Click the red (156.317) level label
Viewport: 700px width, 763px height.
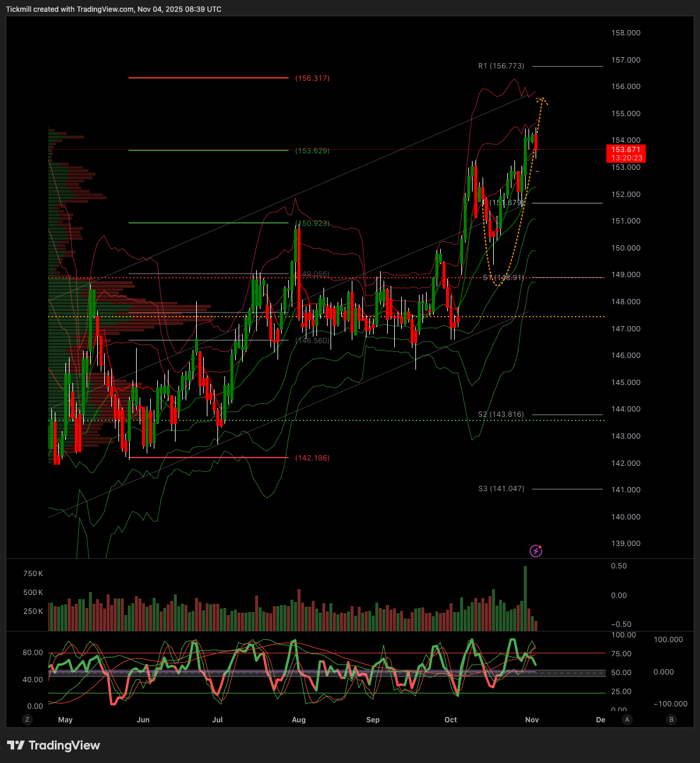(x=312, y=78)
